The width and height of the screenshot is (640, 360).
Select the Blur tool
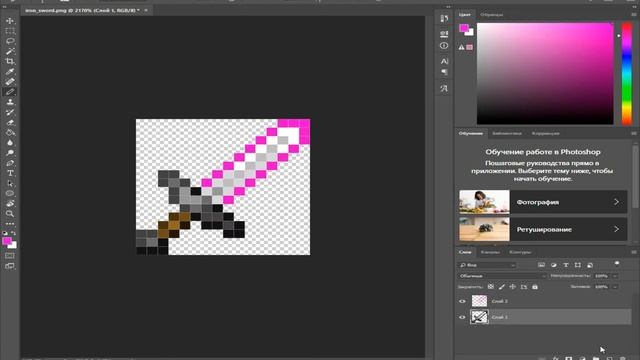pyautogui.click(x=10, y=143)
